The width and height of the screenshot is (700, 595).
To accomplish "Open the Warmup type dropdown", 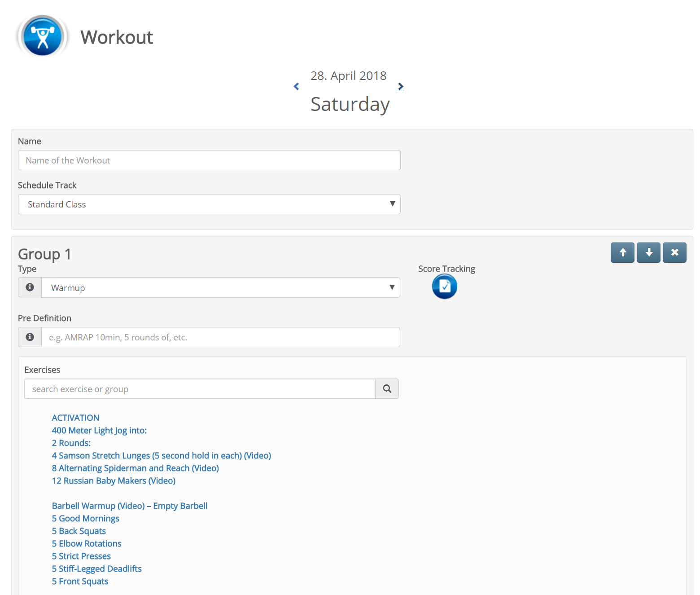I will (x=220, y=287).
